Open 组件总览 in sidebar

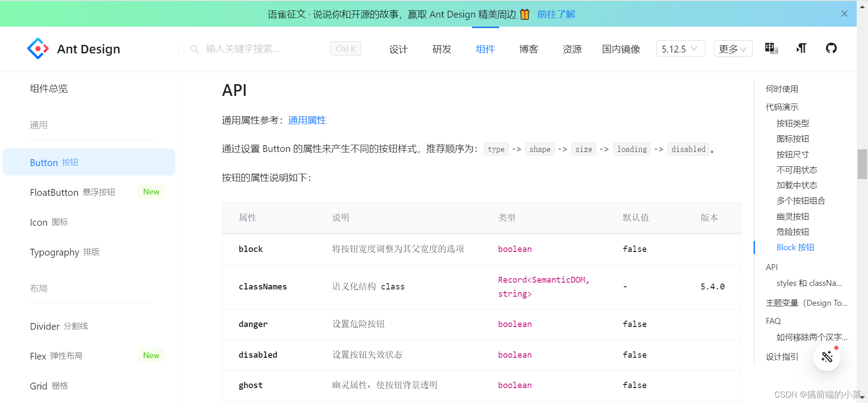tap(49, 88)
